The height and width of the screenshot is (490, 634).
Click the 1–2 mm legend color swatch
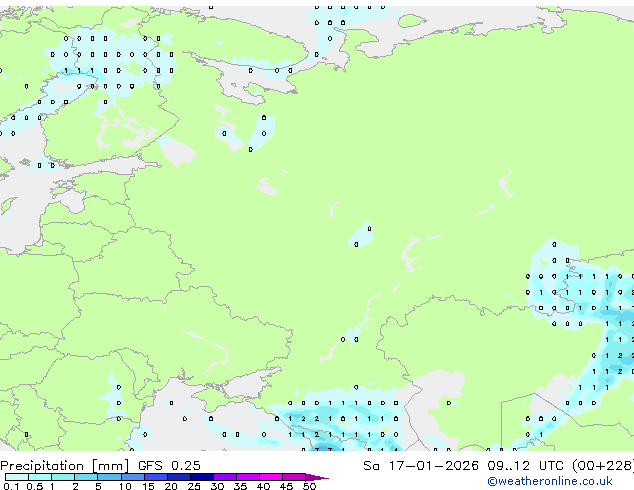(x=63, y=477)
